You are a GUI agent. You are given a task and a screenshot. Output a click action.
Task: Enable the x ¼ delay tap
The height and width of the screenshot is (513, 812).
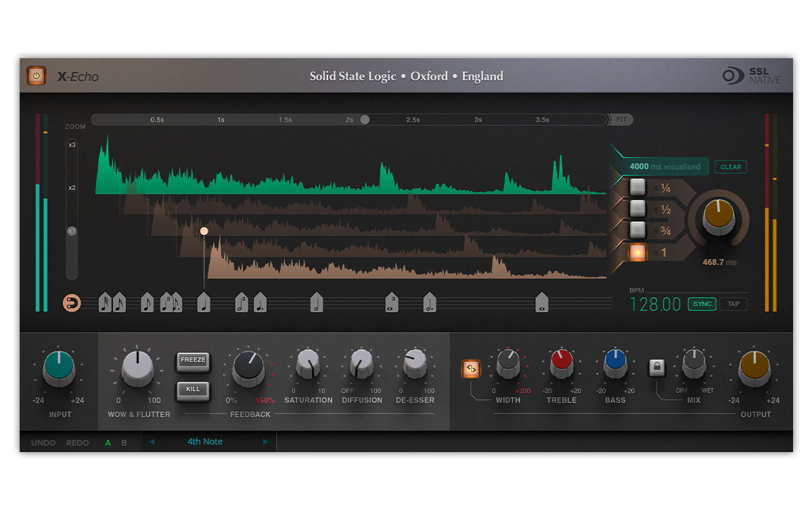click(637, 187)
